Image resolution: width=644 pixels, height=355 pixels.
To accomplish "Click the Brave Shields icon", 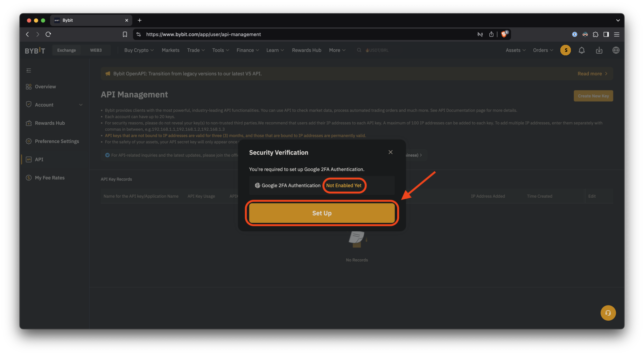I will click(x=504, y=34).
